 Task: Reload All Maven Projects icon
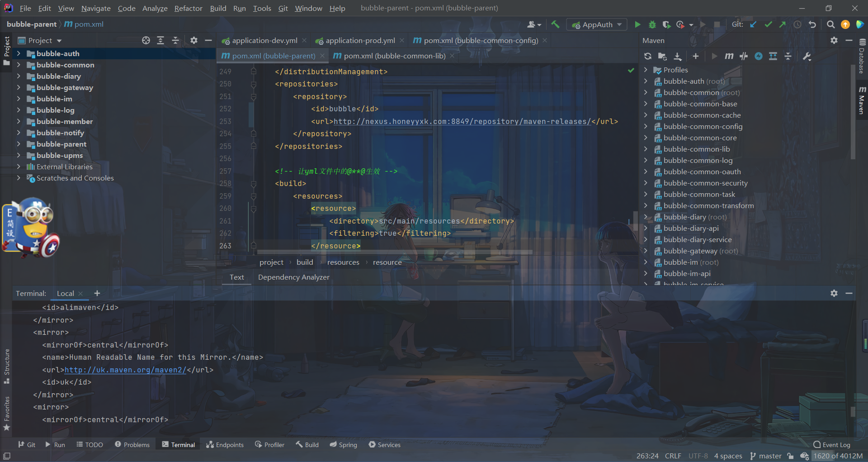click(648, 56)
